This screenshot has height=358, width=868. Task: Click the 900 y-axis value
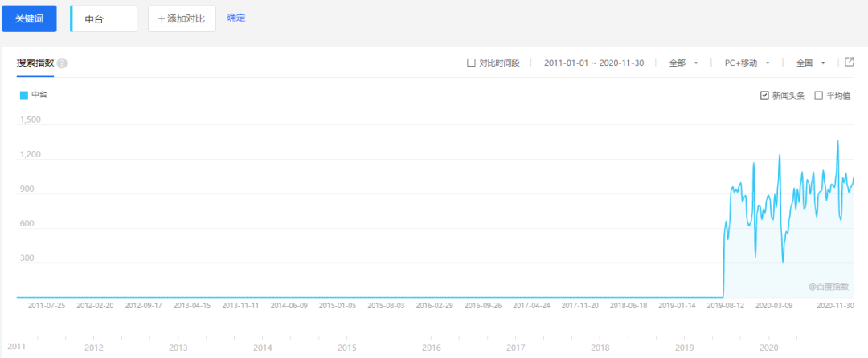[27, 189]
